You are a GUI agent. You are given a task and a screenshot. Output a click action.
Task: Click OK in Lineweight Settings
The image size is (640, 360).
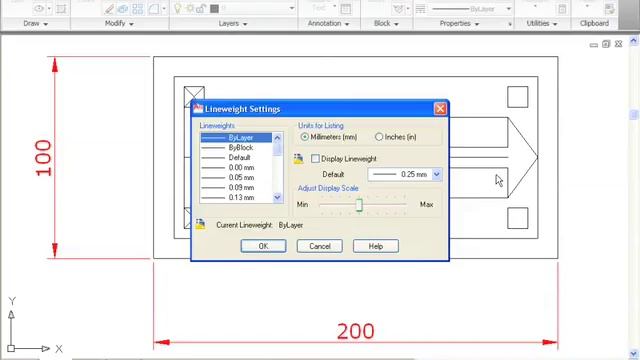pyautogui.click(x=263, y=246)
